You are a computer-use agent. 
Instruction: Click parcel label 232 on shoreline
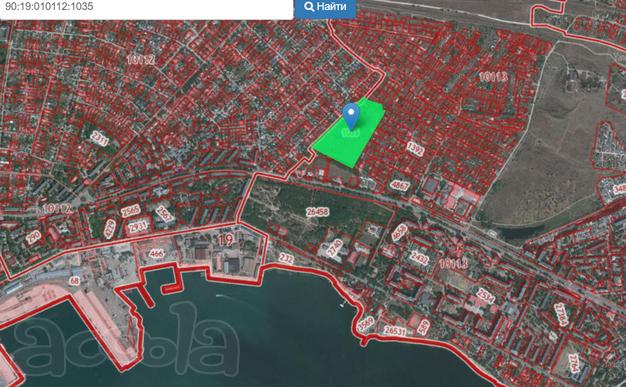pos(286,258)
